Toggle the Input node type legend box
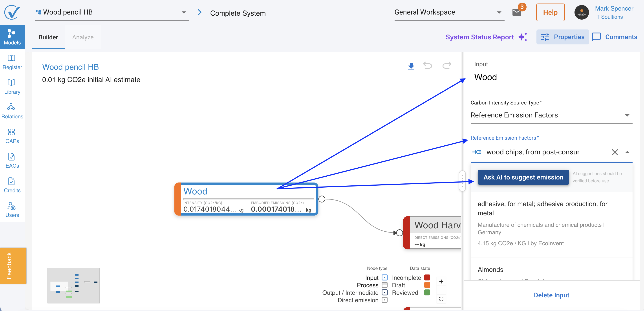This screenshot has width=644, height=311. pos(385,278)
